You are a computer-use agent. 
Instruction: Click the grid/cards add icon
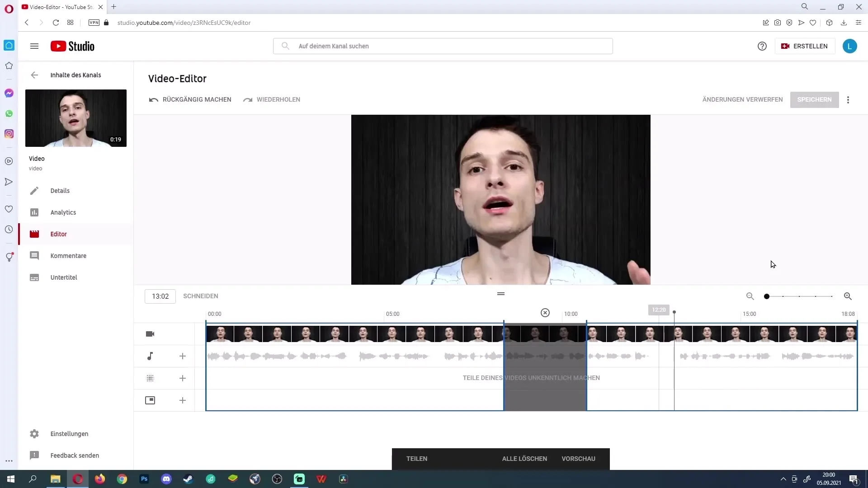point(183,378)
